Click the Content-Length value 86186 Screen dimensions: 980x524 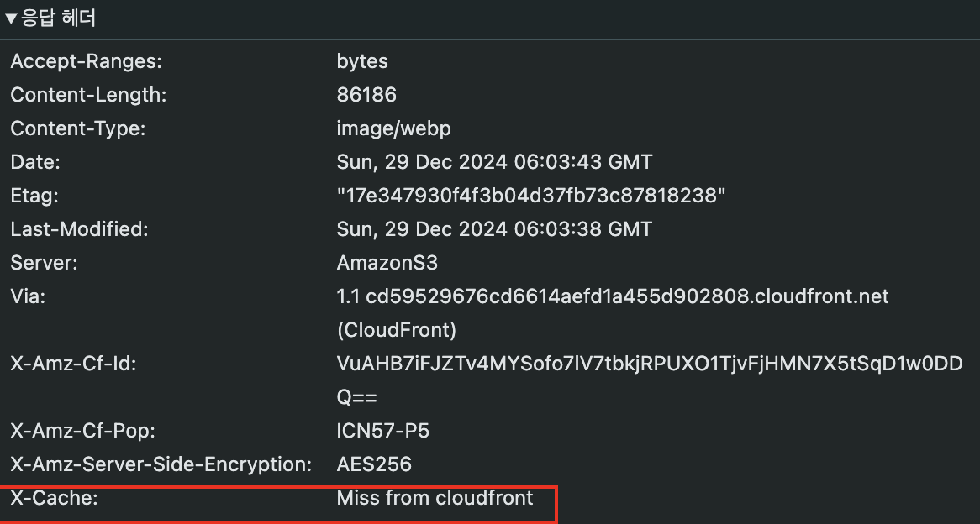366,95
